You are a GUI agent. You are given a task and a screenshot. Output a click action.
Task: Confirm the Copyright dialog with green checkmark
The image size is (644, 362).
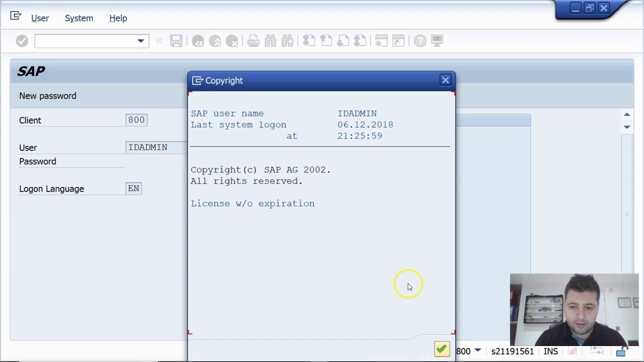(442, 349)
